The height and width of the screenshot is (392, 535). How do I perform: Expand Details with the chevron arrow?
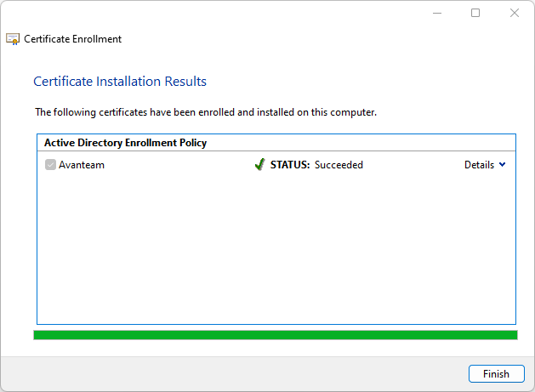(502, 165)
